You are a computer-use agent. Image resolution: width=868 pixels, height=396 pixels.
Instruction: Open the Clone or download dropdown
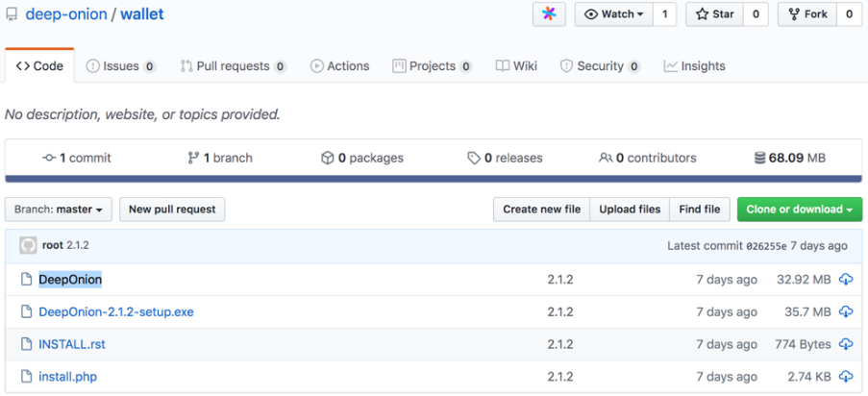(800, 210)
